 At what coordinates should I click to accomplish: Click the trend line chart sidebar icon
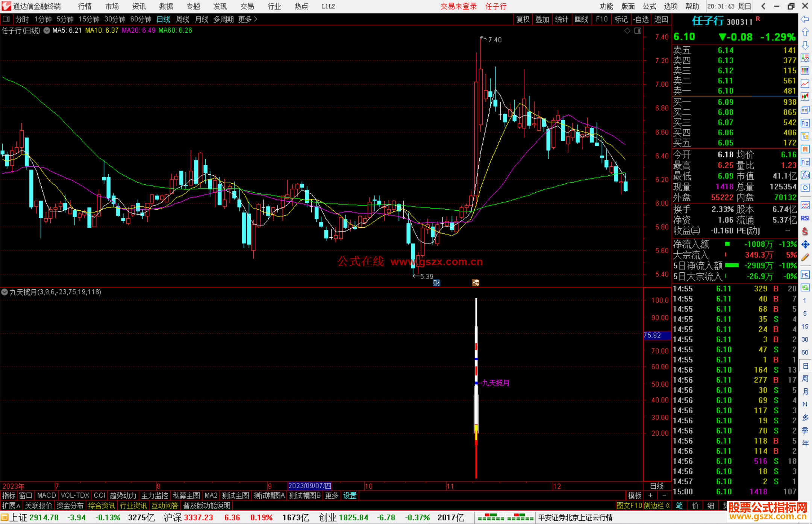(x=805, y=84)
